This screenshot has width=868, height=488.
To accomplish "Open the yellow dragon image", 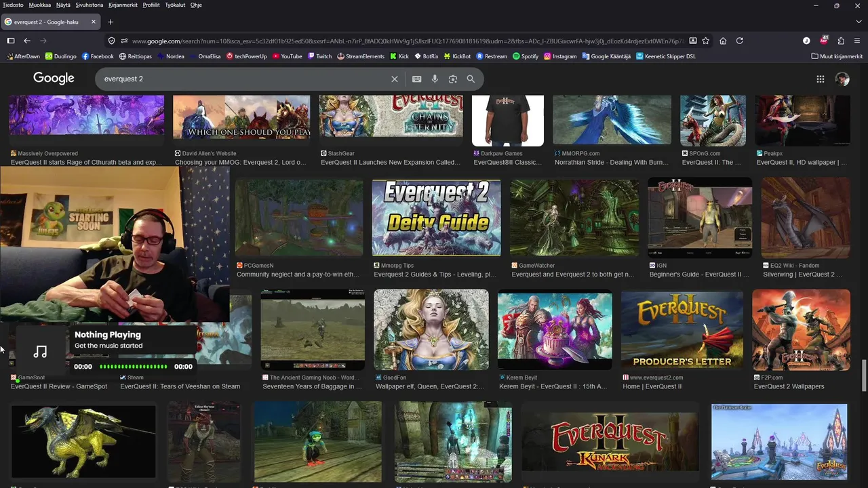I will tap(83, 441).
